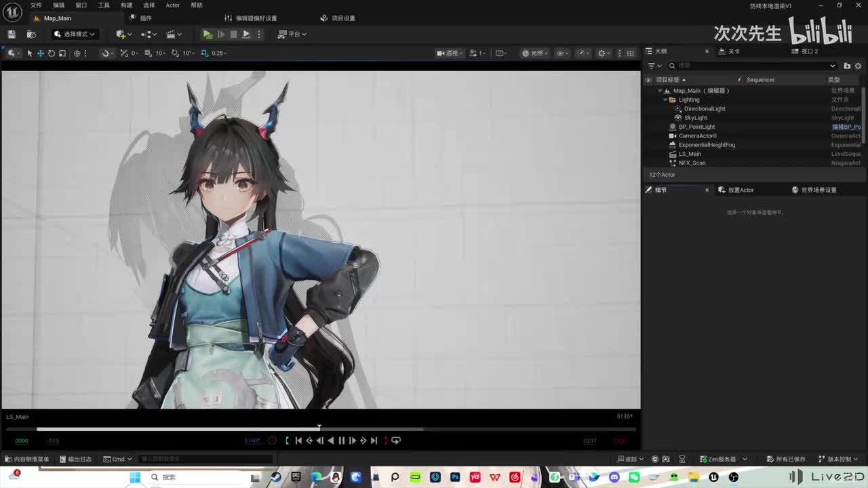Viewport: 868px width, 488px height.
Task: Open the 世界场景设置 world settings tab
Action: point(814,190)
